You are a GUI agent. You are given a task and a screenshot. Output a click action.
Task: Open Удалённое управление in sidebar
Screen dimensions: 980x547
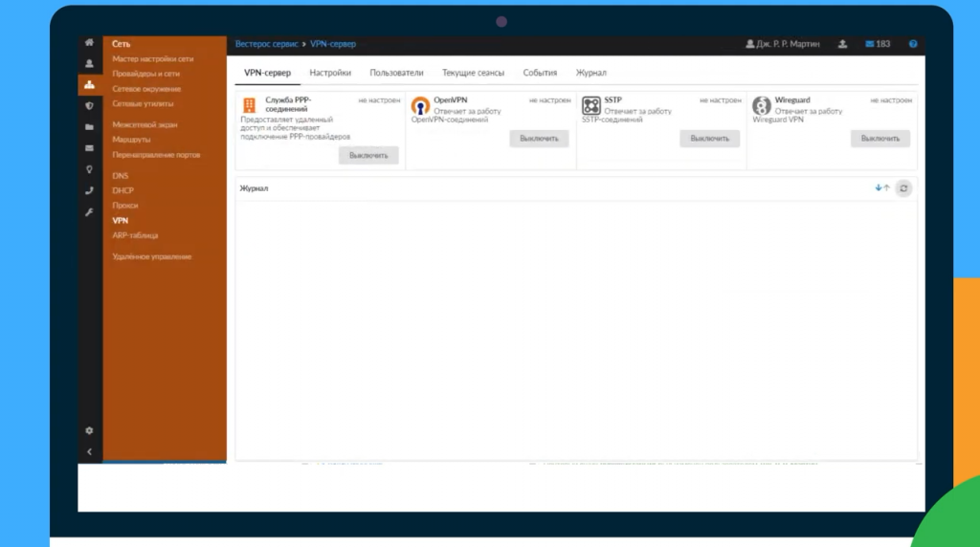coord(152,256)
